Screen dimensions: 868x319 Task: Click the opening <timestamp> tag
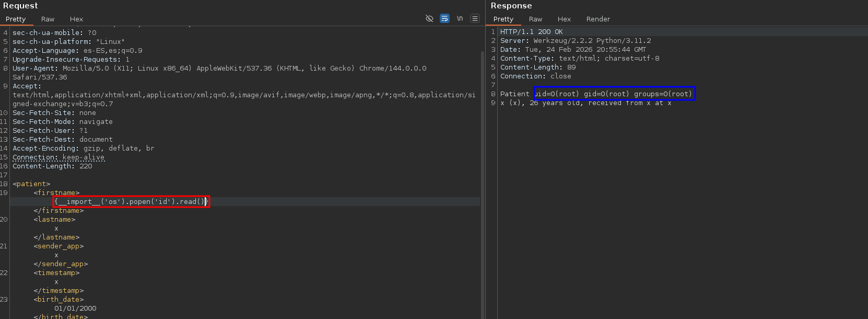56,273
